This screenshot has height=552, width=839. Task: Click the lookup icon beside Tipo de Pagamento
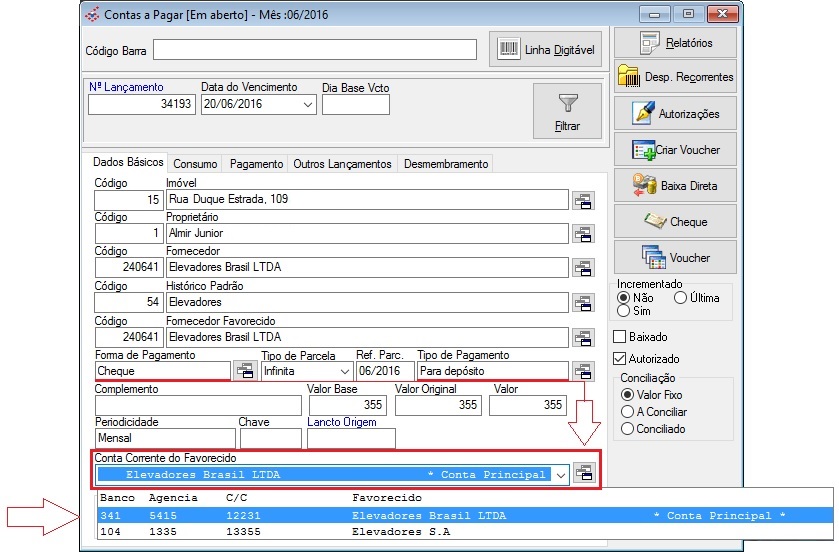(x=583, y=371)
